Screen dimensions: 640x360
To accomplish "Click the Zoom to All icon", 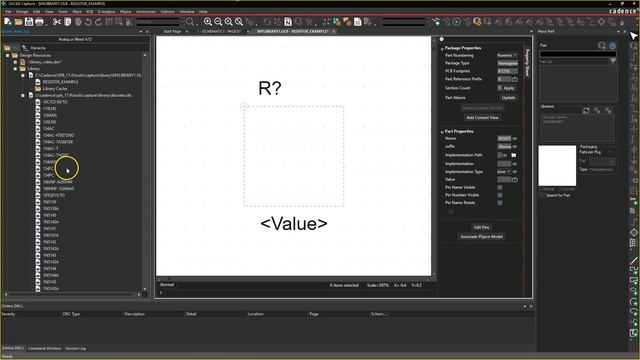I will point(239,22).
